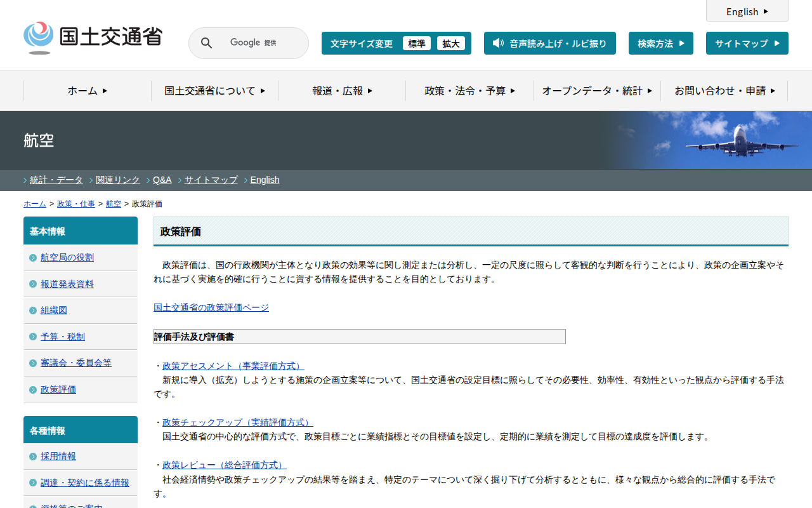Viewport: 812px width, 508px height.
Task: Click the magnifying glass search icon
Action: pyautogui.click(x=206, y=43)
